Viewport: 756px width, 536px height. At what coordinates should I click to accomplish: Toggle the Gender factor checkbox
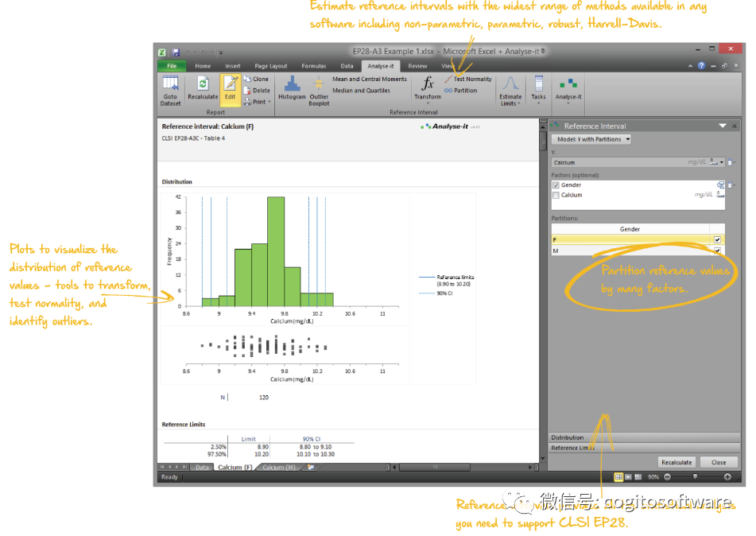556,185
